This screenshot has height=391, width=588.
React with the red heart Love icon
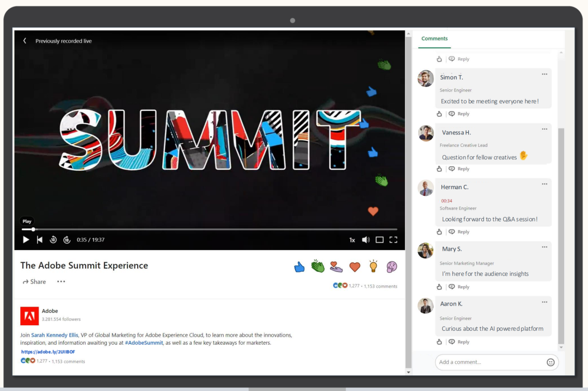(x=355, y=267)
